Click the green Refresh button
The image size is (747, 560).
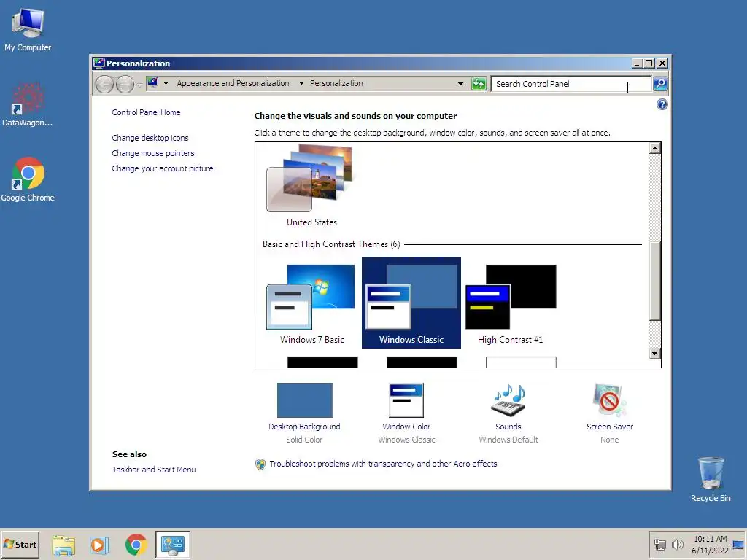click(x=479, y=84)
